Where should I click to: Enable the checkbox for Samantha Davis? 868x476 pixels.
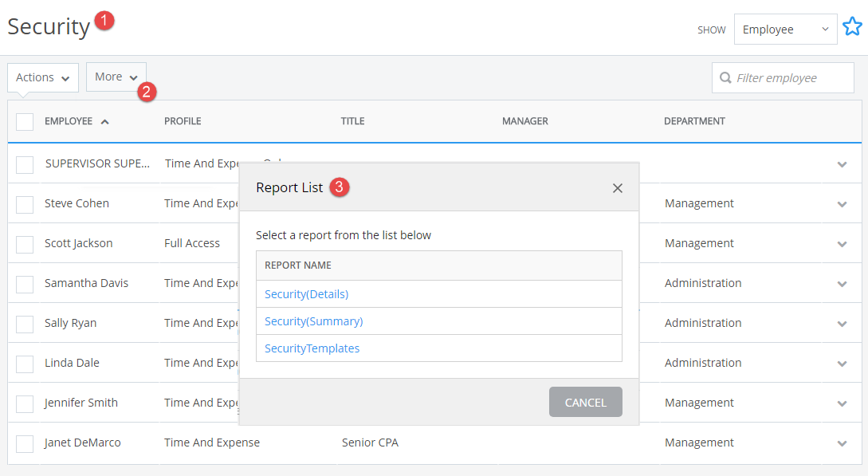[24, 283]
